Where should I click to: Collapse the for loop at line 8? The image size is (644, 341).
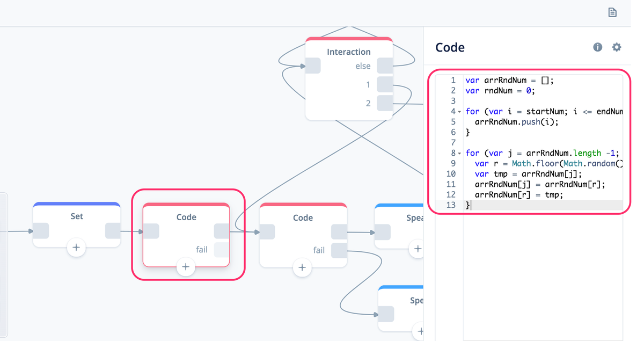coord(460,154)
